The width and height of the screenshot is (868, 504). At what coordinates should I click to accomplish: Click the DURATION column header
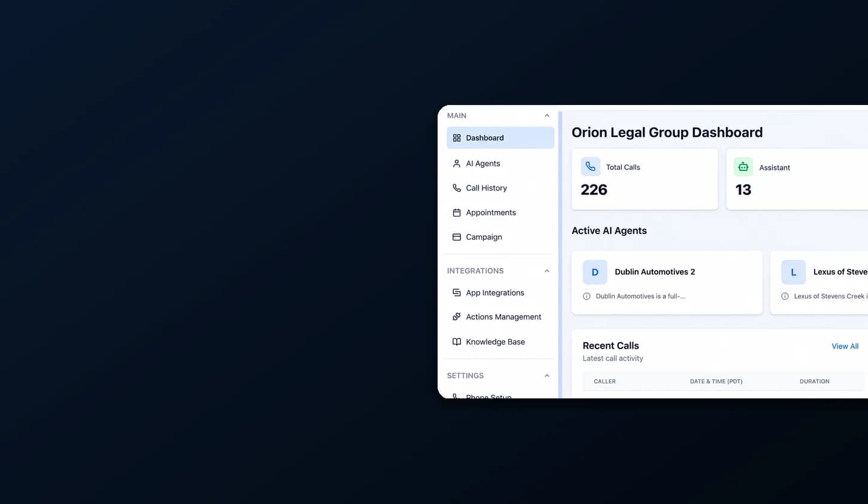[814, 382]
